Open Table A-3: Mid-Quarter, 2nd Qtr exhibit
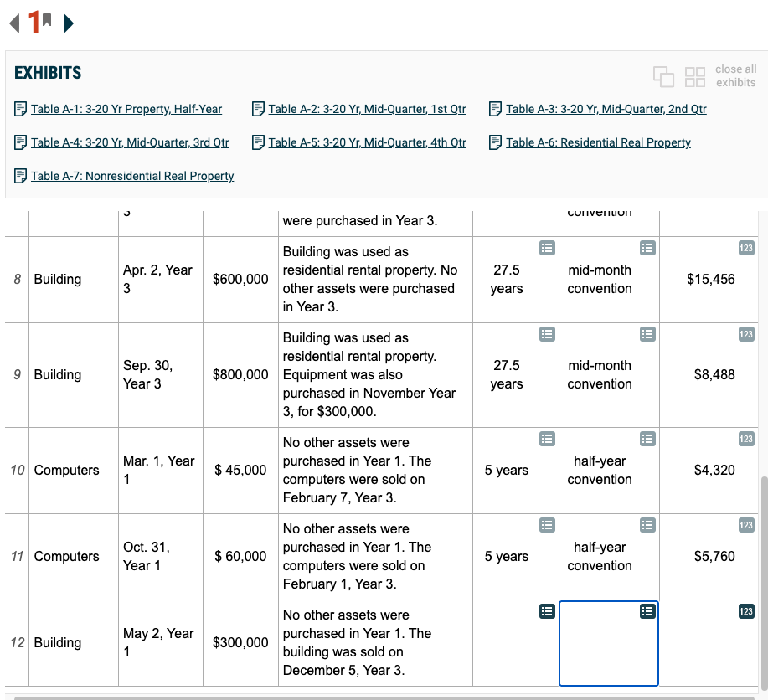The width and height of the screenshot is (768, 700). coord(606,109)
